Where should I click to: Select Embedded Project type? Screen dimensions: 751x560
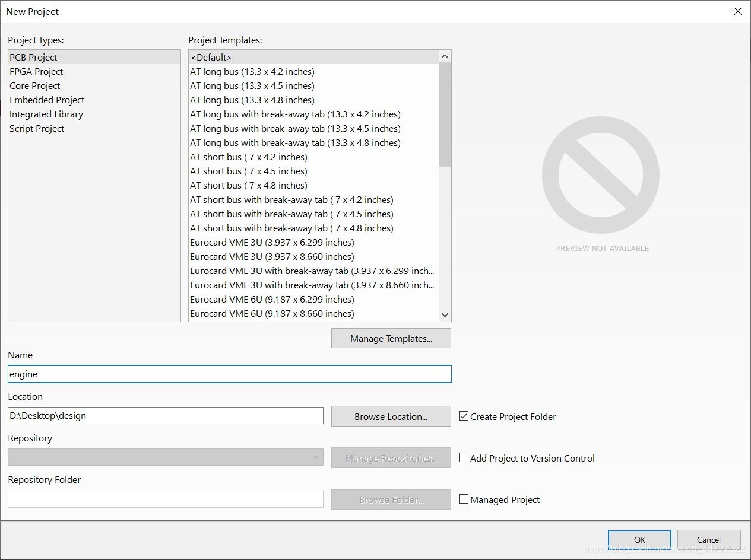click(47, 100)
